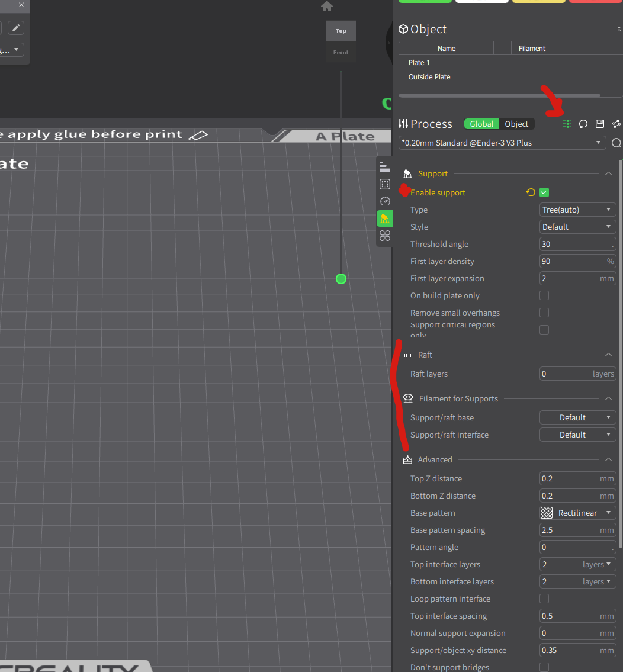623x672 pixels.
Task: Select the Outside Plate list entry
Action: pos(429,77)
